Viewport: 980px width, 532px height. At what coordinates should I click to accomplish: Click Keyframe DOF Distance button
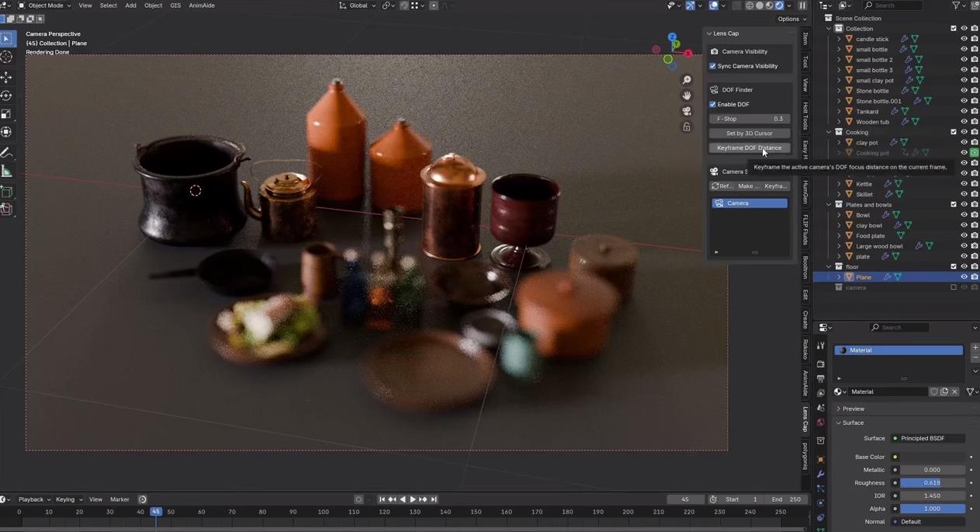pyautogui.click(x=750, y=148)
